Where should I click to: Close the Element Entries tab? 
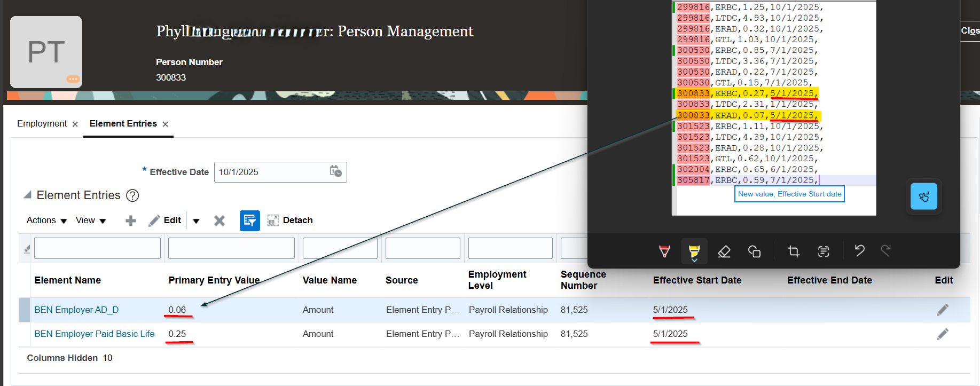click(x=166, y=124)
